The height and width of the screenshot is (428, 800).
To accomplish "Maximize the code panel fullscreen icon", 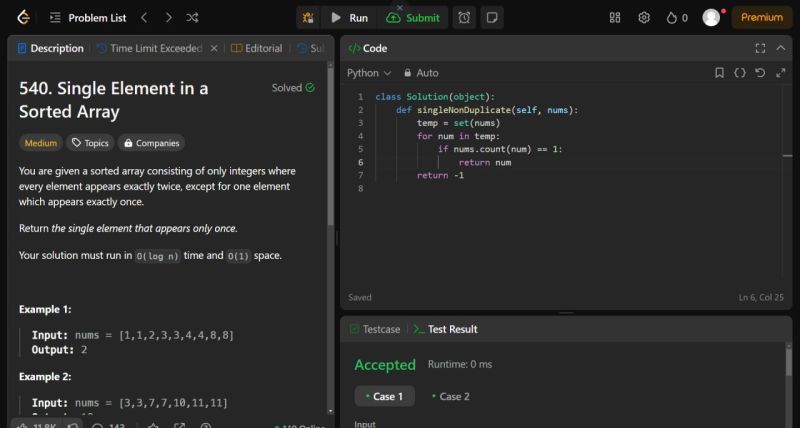I will [760, 48].
